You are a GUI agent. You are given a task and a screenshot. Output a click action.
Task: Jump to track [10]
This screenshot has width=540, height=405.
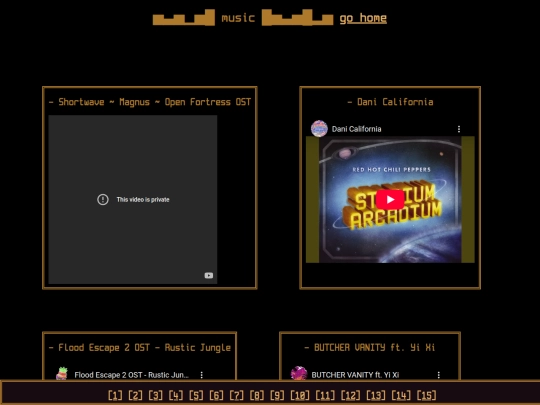tap(300, 395)
